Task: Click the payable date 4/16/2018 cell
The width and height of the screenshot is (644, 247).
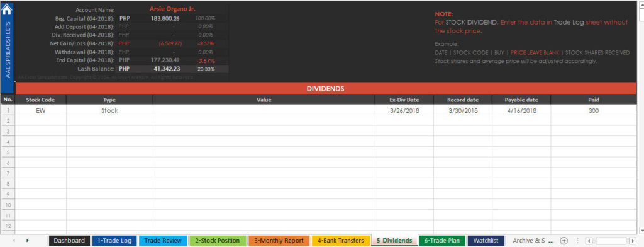Action: [x=521, y=110]
